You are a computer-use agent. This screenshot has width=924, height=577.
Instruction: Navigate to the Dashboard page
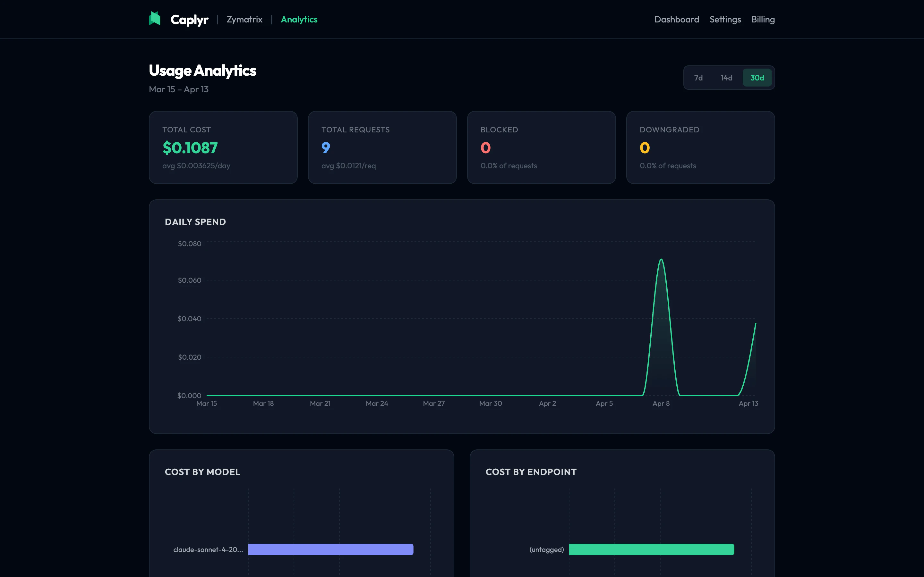coord(677,19)
